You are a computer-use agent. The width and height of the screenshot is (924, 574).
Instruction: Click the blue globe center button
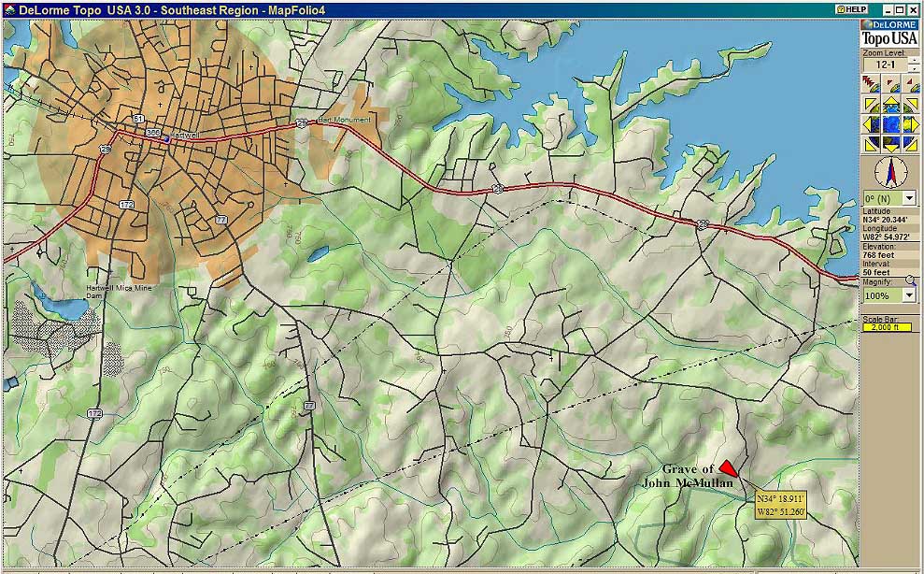891,124
